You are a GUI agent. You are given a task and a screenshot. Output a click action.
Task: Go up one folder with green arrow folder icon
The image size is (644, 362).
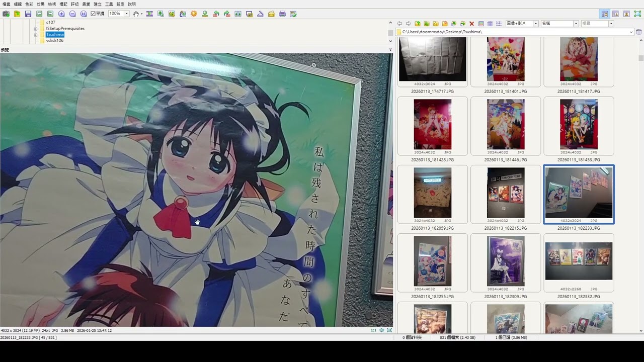pyautogui.click(x=417, y=24)
